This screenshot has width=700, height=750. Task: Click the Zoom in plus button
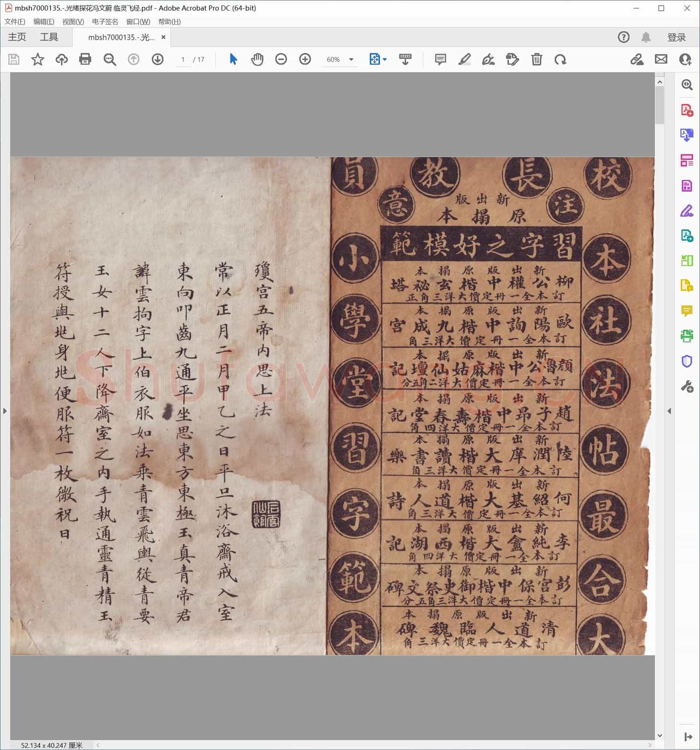(305, 59)
